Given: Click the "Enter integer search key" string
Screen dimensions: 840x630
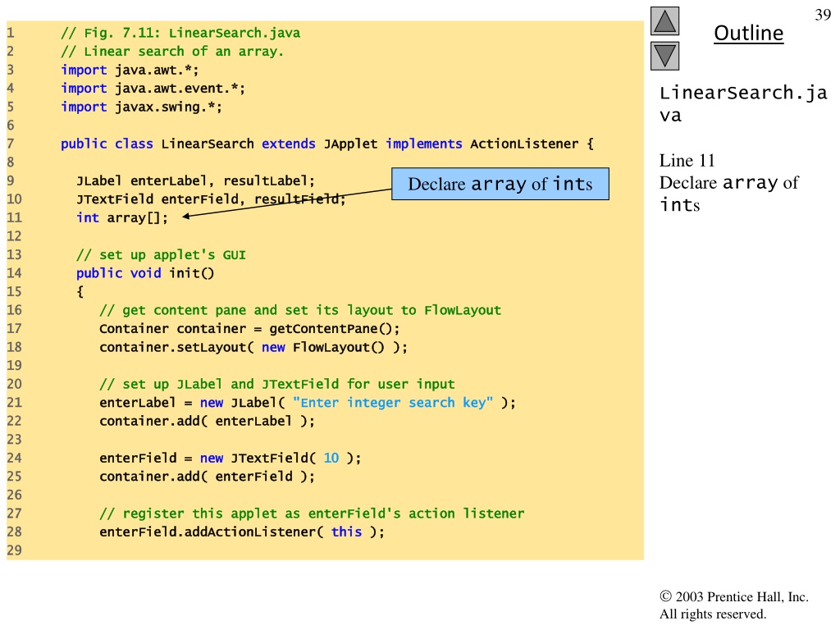Looking at the screenshot, I should tap(393, 403).
